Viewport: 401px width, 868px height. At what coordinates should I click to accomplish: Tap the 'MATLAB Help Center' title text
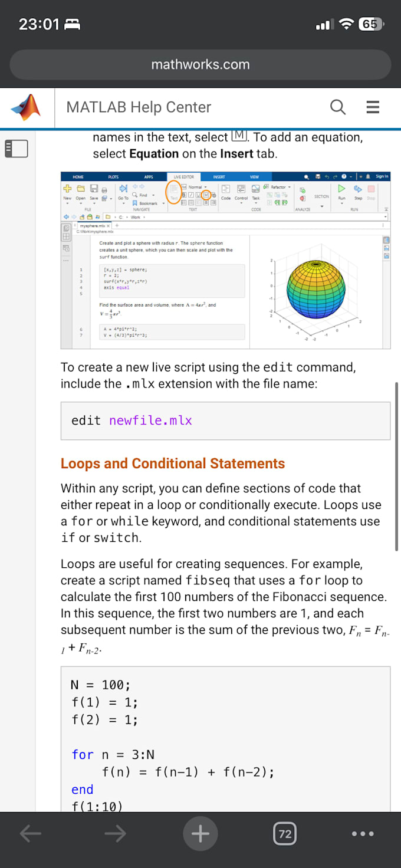pyautogui.click(x=139, y=107)
